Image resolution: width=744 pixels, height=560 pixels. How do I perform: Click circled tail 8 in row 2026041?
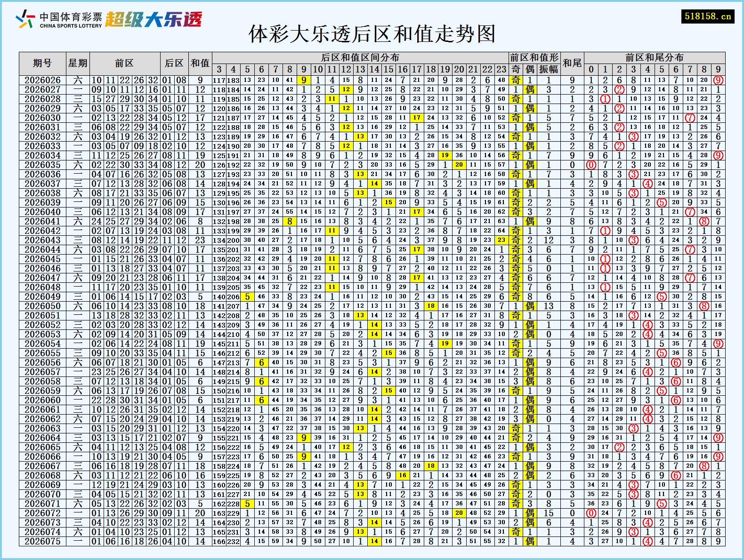point(704,221)
